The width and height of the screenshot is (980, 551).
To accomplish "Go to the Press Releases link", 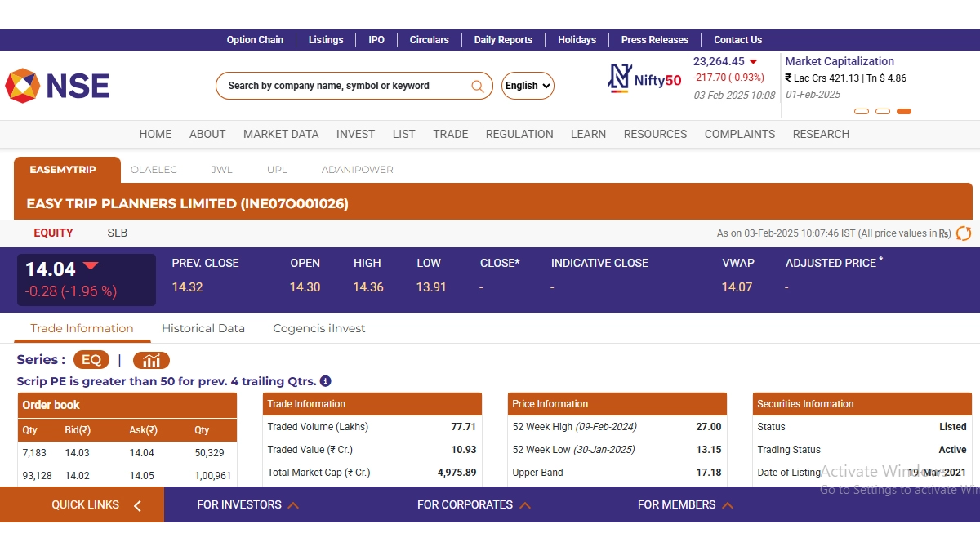I will (x=654, y=40).
